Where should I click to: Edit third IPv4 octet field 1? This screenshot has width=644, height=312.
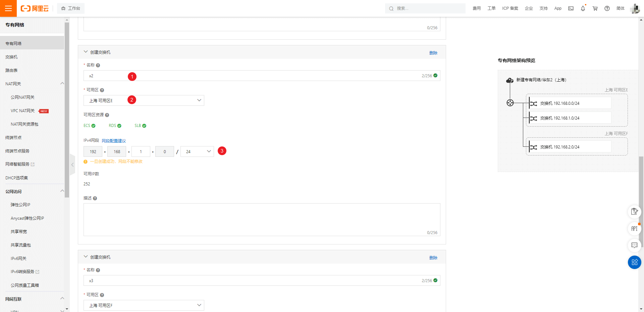pos(141,151)
